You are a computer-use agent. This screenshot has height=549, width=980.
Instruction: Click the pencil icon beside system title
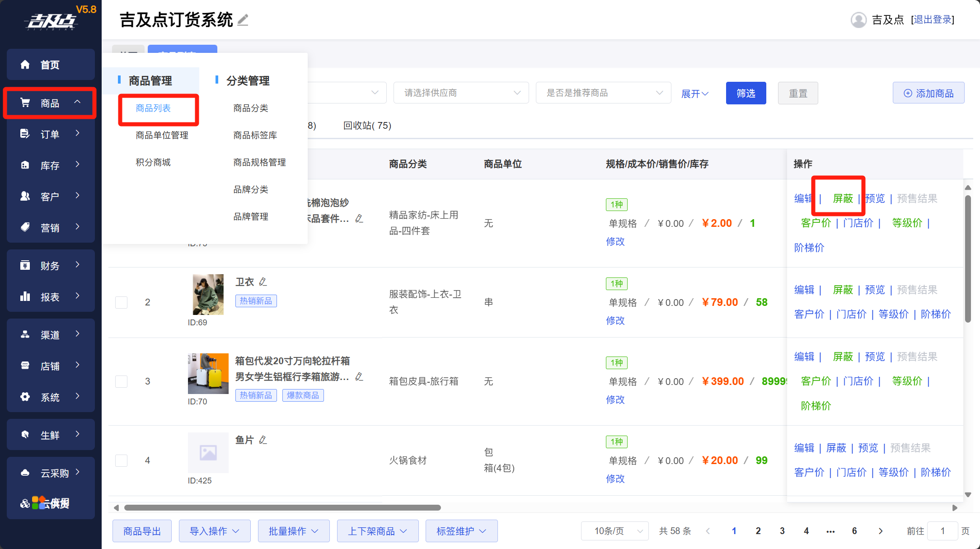click(243, 20)
